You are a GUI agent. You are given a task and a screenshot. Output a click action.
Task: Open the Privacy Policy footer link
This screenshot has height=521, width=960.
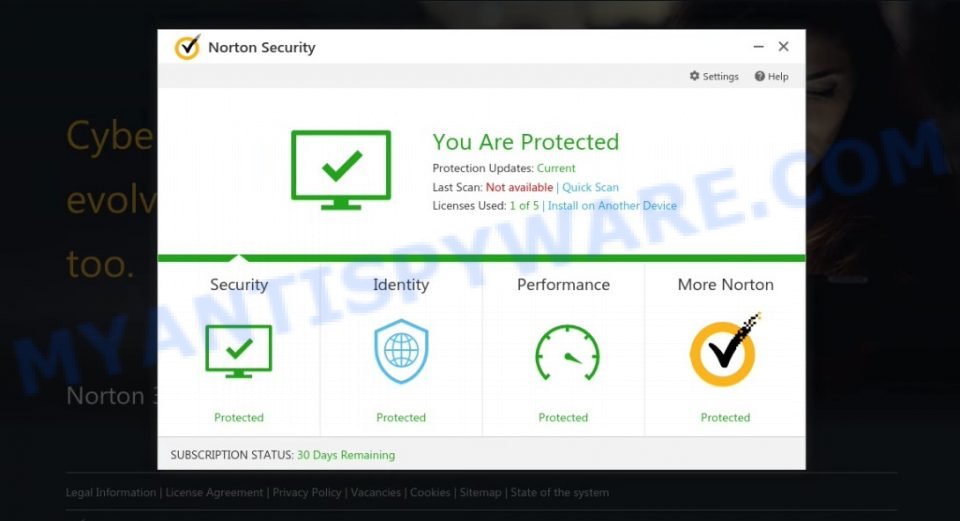[x=307, y=492]
